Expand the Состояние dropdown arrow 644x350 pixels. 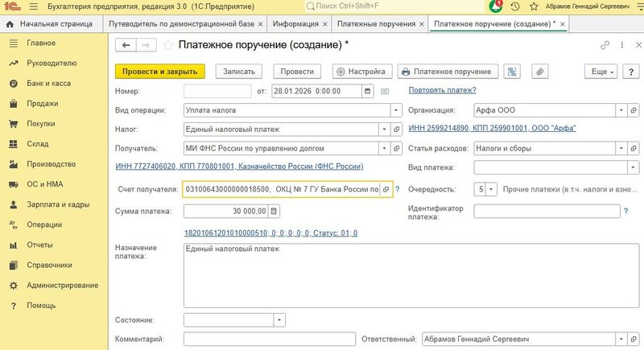[x=279, y=320]
